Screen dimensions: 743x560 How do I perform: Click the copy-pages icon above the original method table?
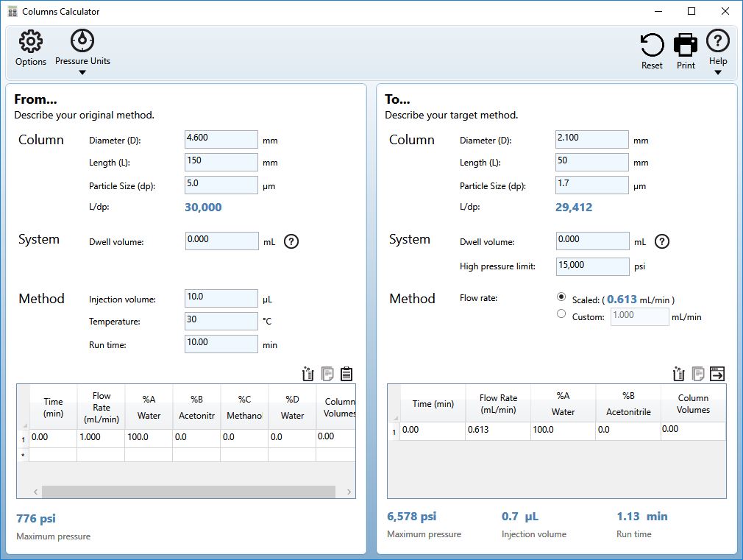[x=327, y=374]
